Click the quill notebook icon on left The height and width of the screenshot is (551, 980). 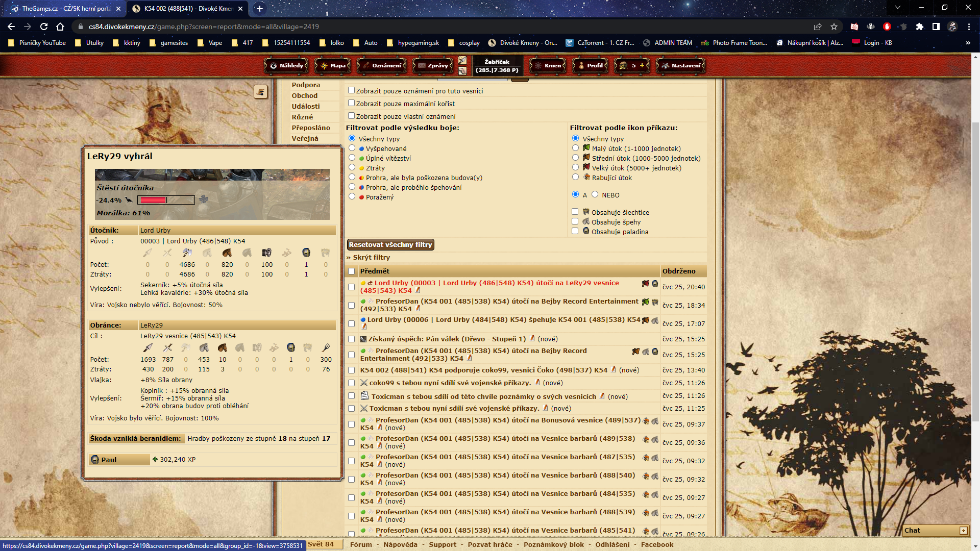260,92
